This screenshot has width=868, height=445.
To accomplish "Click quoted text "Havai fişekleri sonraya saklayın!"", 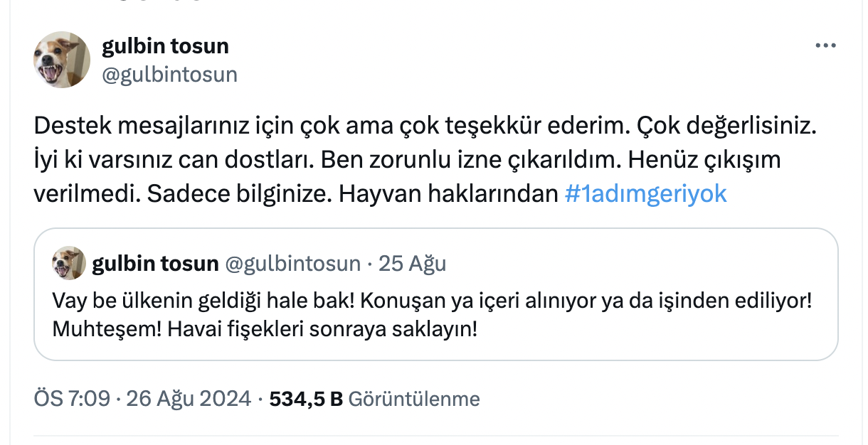I will click(319, 331).
